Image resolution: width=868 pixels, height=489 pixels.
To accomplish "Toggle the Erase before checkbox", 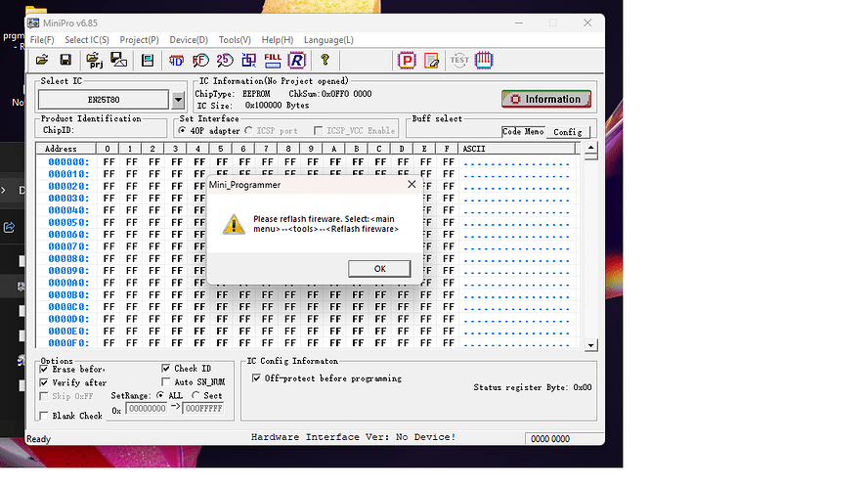I will click(44, 369).
